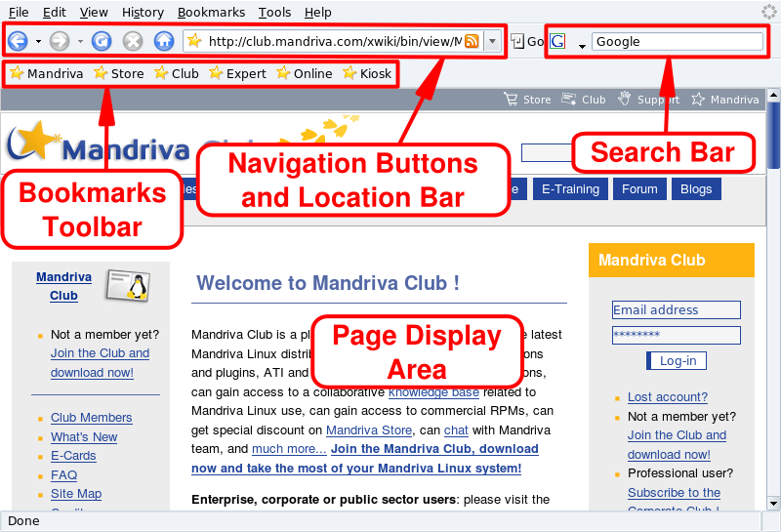Open the View menu

tap(94, 12)
